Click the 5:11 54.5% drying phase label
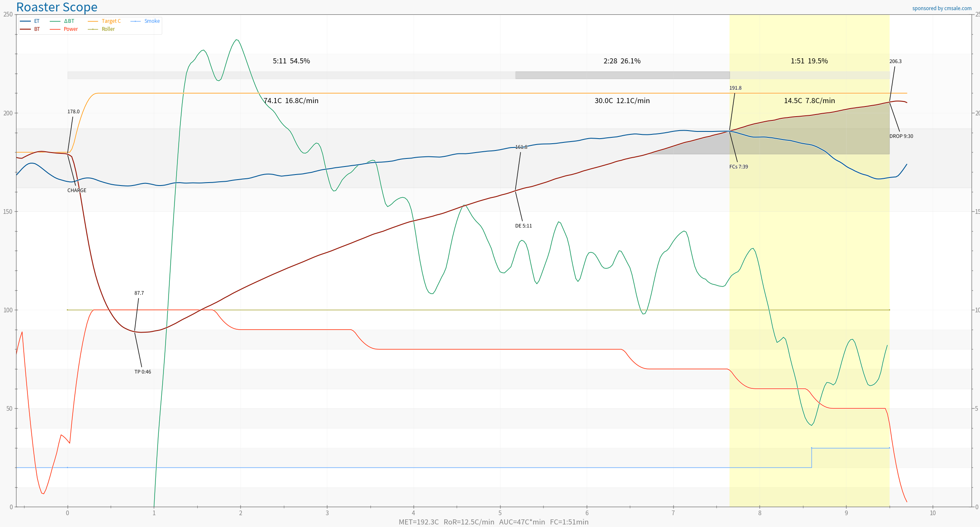 291,61
